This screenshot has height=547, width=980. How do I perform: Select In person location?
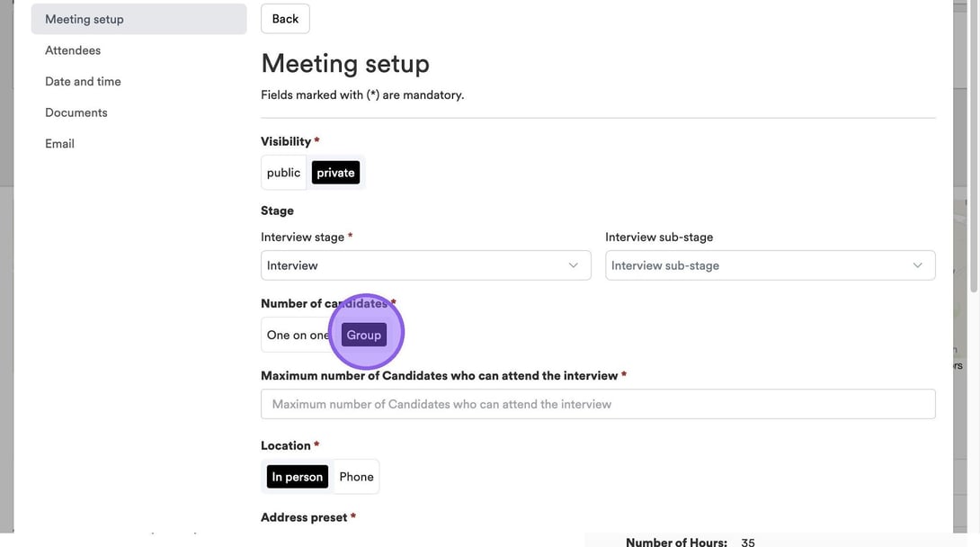pos(297,477)
